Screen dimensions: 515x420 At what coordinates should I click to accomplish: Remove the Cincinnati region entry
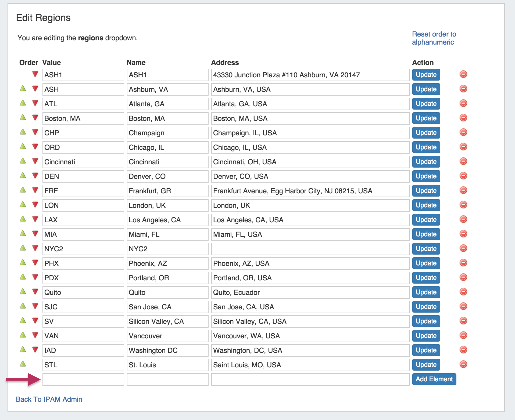click(463, 161)
